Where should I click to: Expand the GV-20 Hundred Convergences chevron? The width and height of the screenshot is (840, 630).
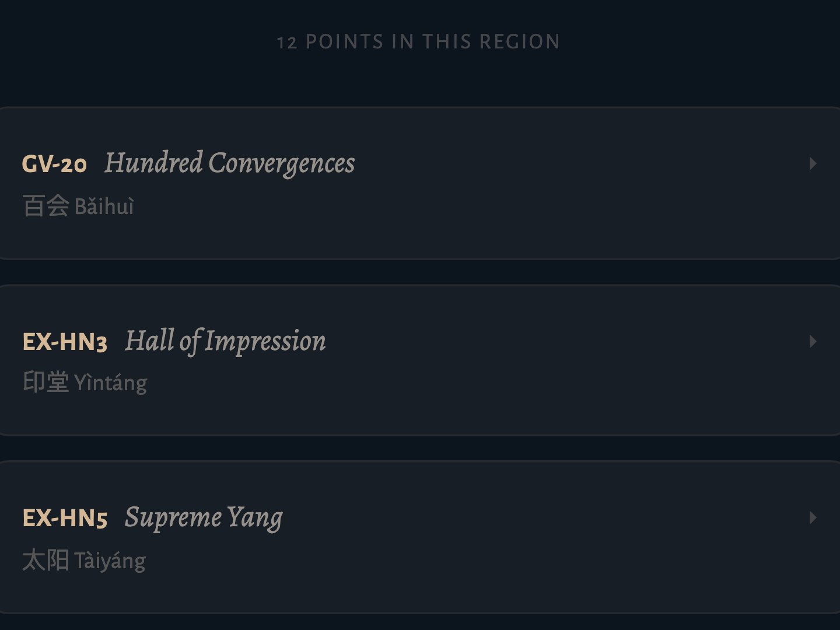pos(813,164)
